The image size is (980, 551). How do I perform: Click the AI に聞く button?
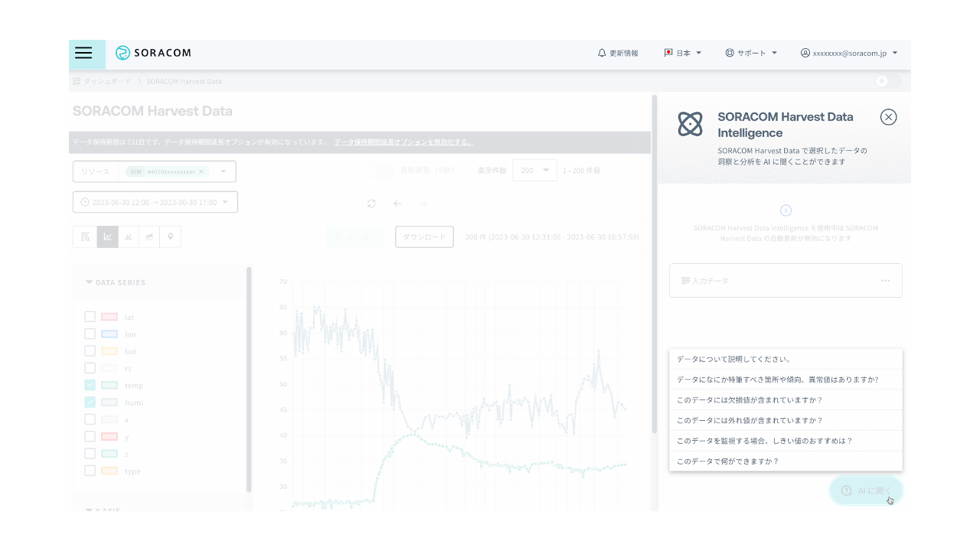point(867,491)
